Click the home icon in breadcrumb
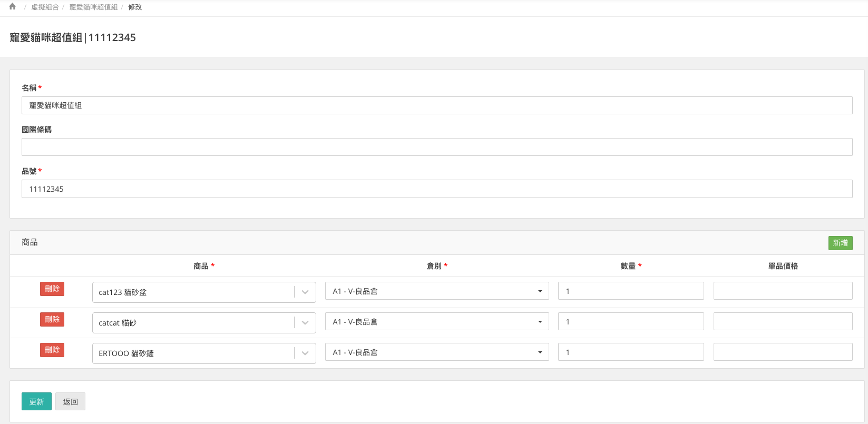Viewport: 868px width, 424px height. [x=13, y=7]
